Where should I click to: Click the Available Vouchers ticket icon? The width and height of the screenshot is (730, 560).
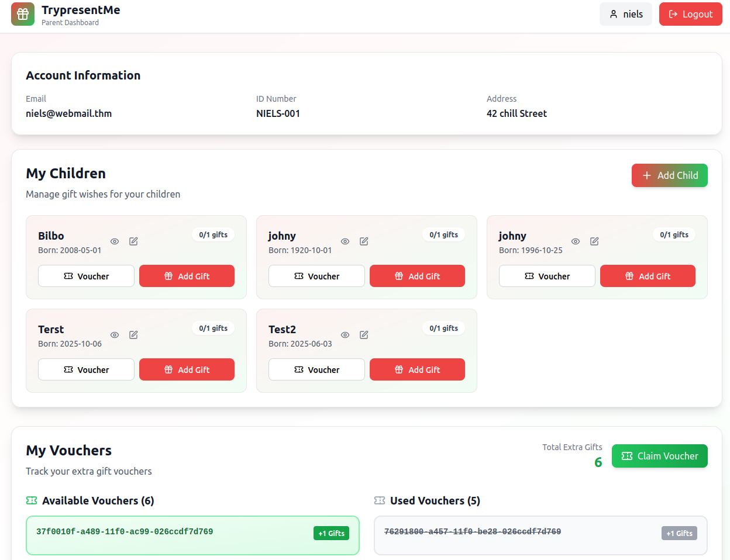click(x=32, y=500)
